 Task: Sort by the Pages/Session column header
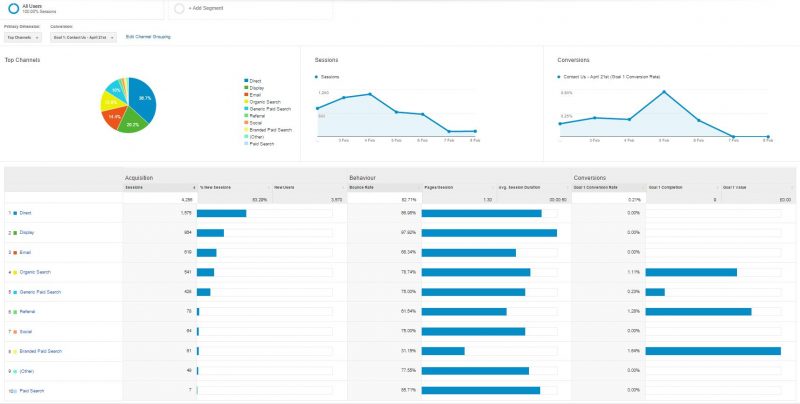tap(459, 188)
